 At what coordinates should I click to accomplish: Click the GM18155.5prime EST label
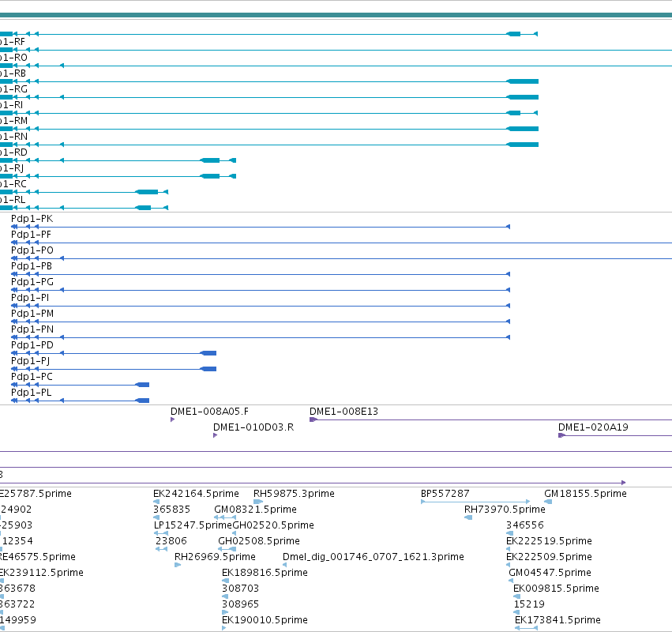(585, 494)
